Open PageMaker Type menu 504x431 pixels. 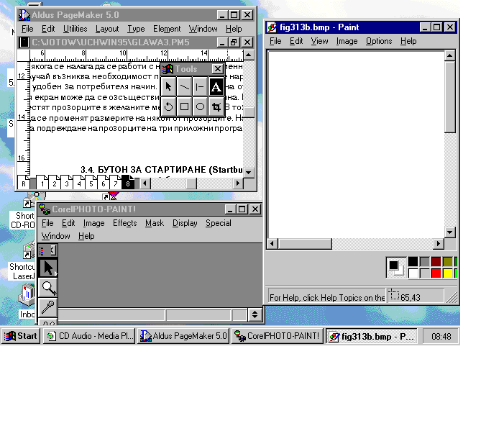tap(136, 29)
